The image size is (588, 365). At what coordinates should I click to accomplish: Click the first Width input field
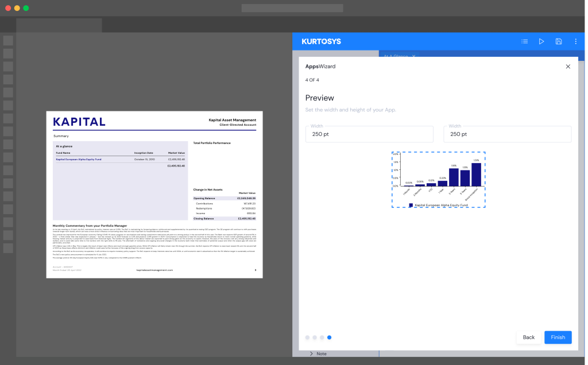click(369, 134)
